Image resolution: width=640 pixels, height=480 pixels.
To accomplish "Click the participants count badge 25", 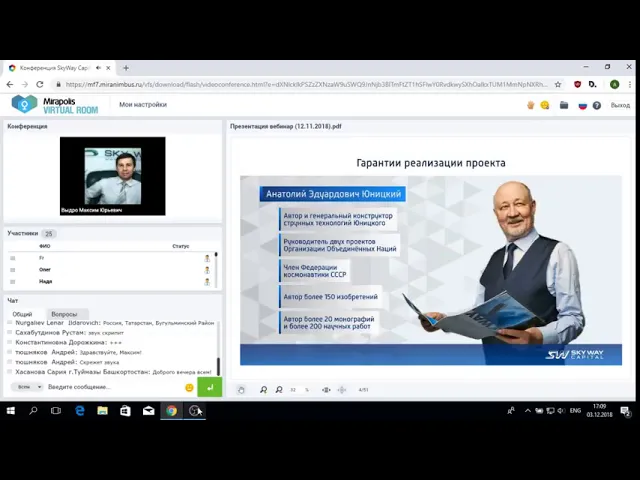I will [x=49, y=234].
